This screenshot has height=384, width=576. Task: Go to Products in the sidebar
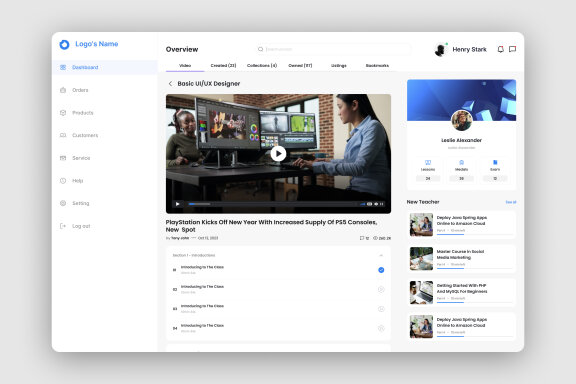pyautogui.click(x=105, y=113)
